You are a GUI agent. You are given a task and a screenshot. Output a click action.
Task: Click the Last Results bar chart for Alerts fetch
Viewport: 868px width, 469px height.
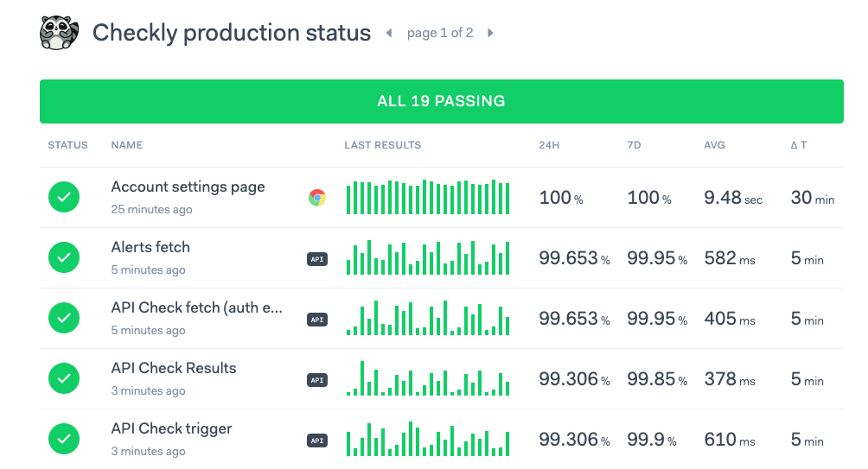click(x=428, y=258)
